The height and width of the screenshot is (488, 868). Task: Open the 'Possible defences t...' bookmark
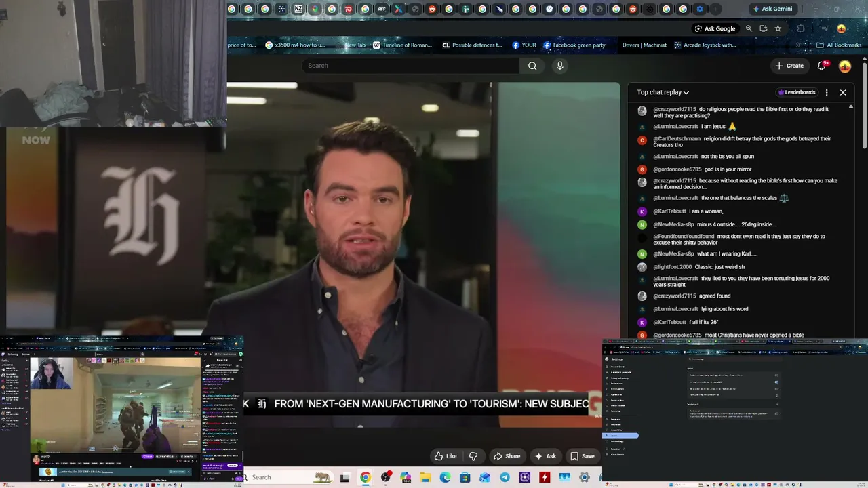click(x=472, y=45)
